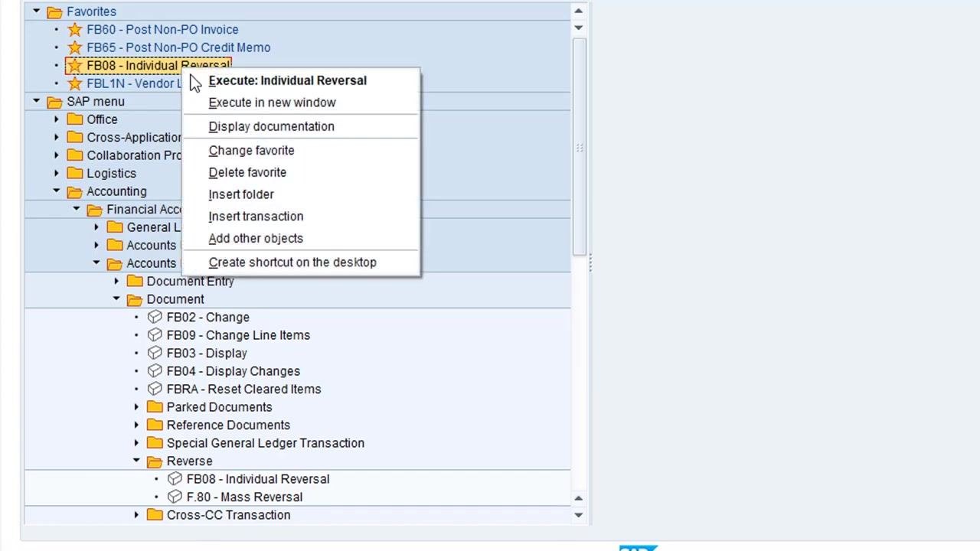Collapse the Reverse folder

pyautogui.click(x=136, y=460)
